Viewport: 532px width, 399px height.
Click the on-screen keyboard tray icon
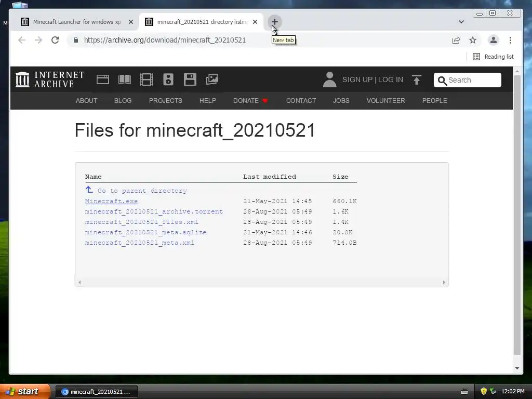464,392
